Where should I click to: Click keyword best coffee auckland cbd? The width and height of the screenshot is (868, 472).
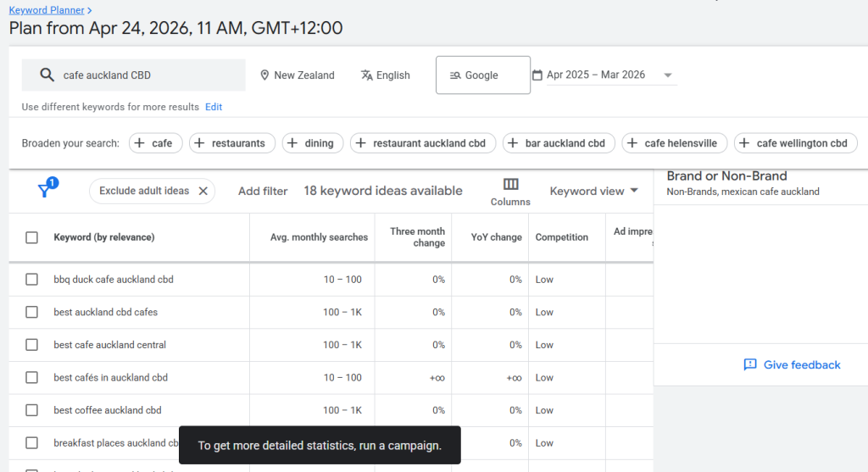(108, 410)
